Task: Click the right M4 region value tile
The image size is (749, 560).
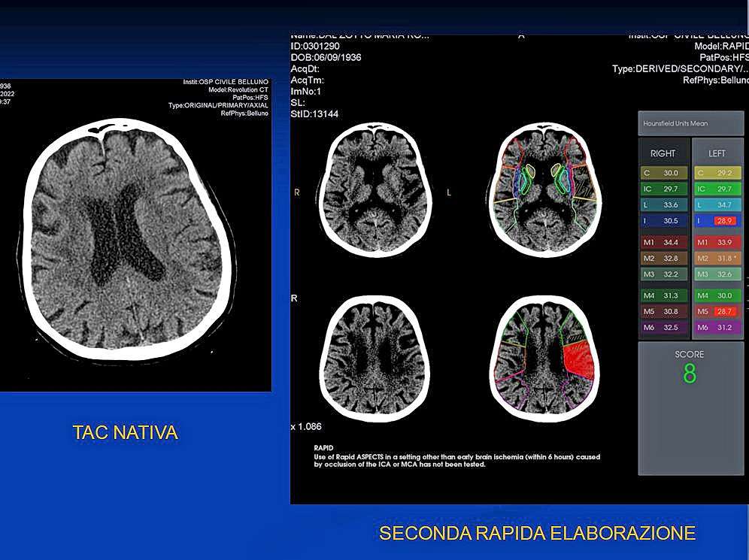Action: click(663, 295)
